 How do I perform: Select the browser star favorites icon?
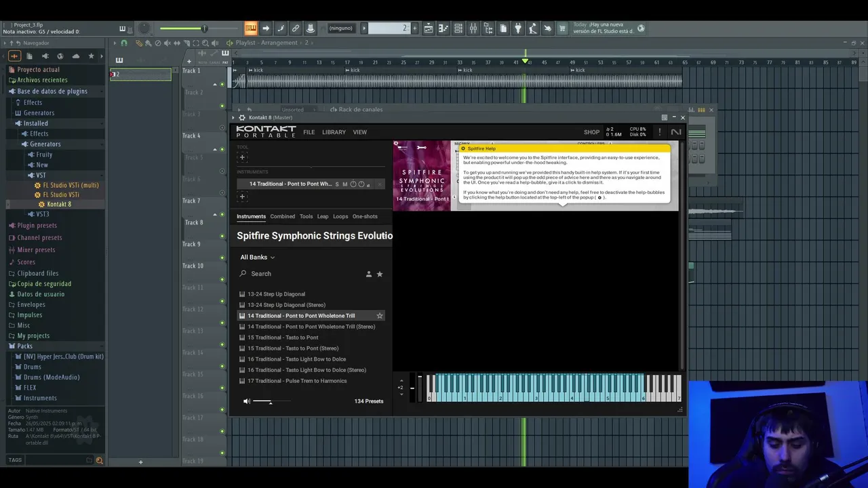coord(90,56)
